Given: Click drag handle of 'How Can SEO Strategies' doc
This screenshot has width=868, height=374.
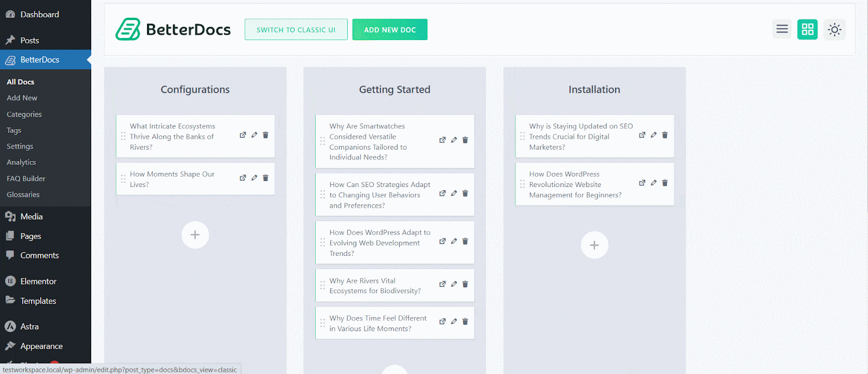Looking at the screenshot, I should coord(323,195).
